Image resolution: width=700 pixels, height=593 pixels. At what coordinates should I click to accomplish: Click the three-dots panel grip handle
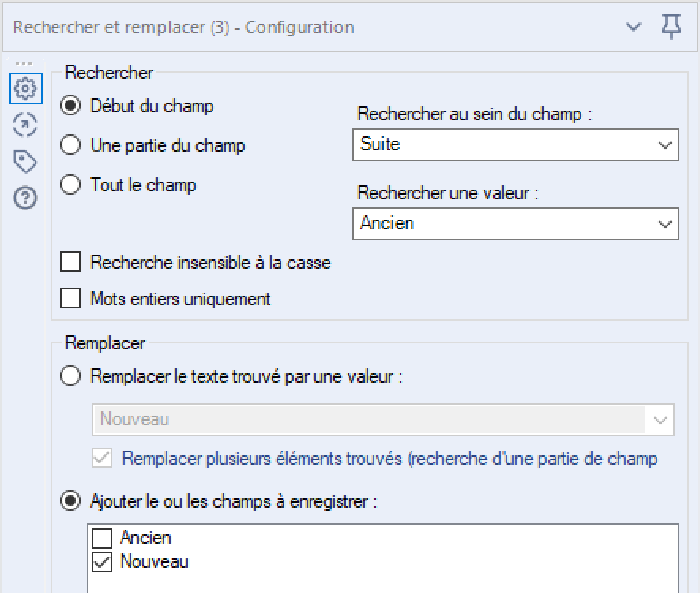pos(24,63)
